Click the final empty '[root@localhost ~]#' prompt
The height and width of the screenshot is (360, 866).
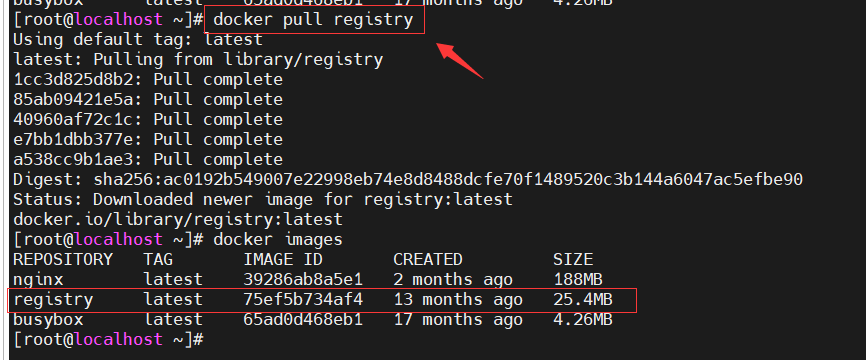tap(108, 340)
